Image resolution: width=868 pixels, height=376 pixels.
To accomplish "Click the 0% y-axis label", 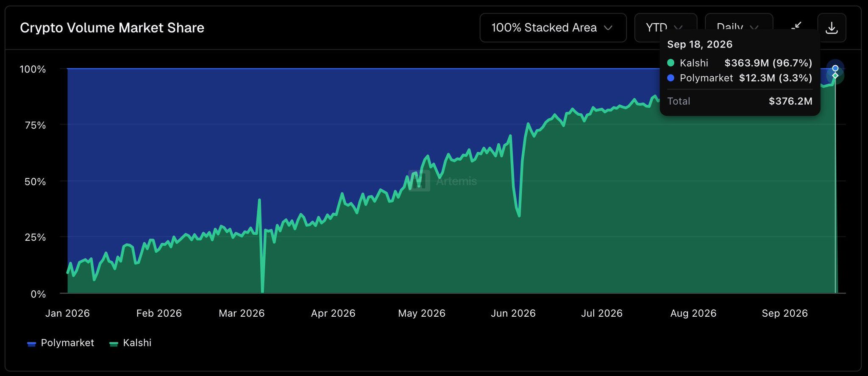I will (x=38, y=294).
